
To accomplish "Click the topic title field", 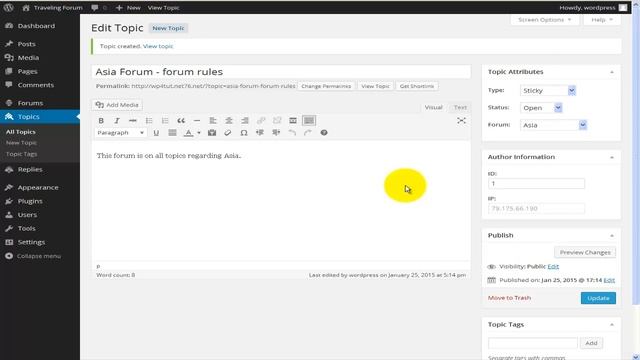I will click(281, 72).
